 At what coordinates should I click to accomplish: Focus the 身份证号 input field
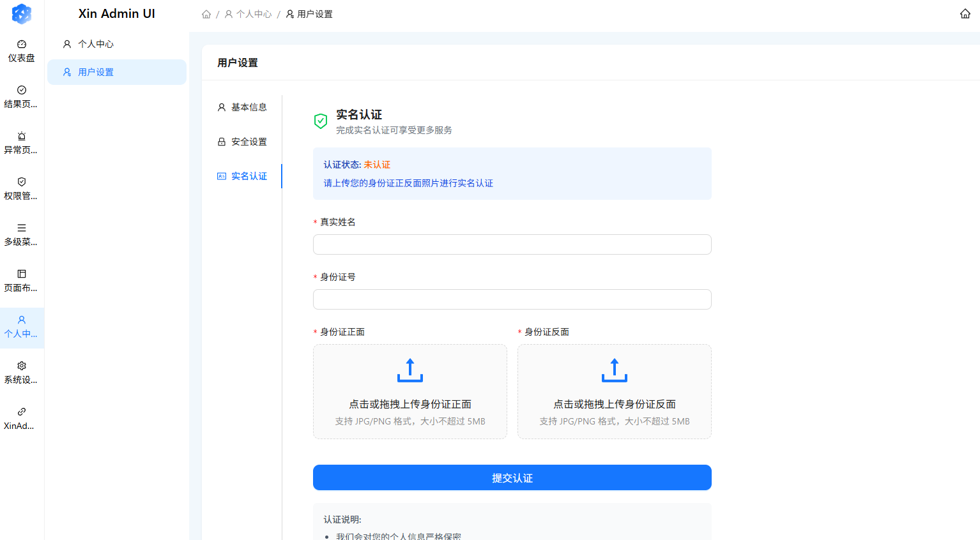(512, 299)
